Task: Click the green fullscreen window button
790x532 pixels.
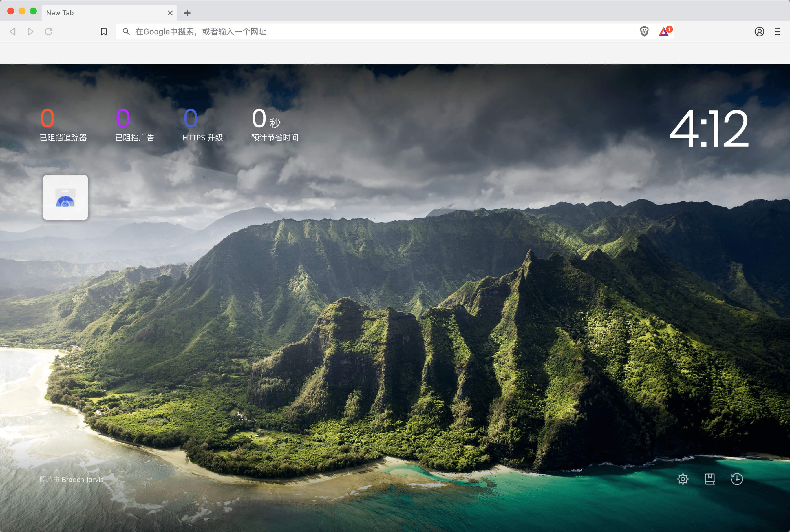Action: [x=33, y=11]
